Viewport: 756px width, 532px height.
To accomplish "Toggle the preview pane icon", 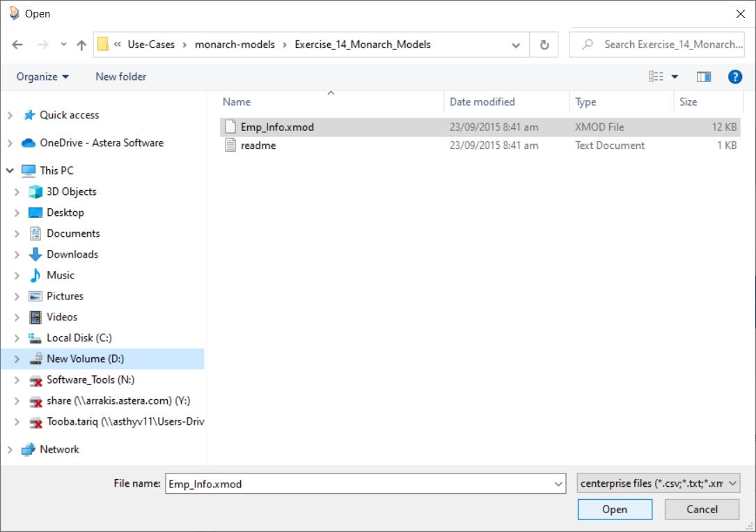I will pos(704,77).
